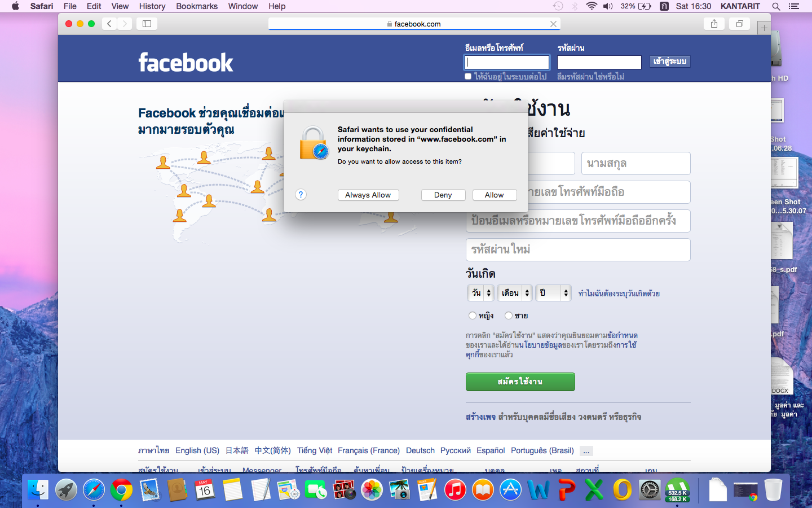
Task: Open the วัน (day) birthday dropdown
Action: coord(480,293)
